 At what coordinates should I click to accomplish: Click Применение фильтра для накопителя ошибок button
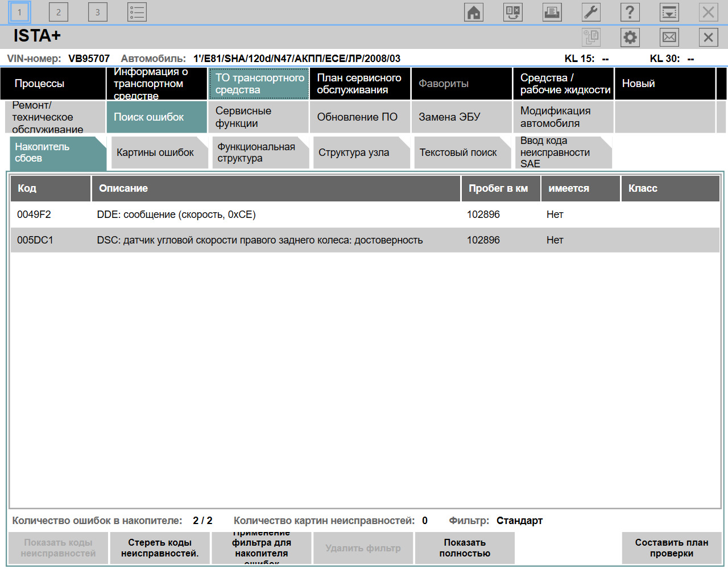pyautogui.click(x=262, y=548)
